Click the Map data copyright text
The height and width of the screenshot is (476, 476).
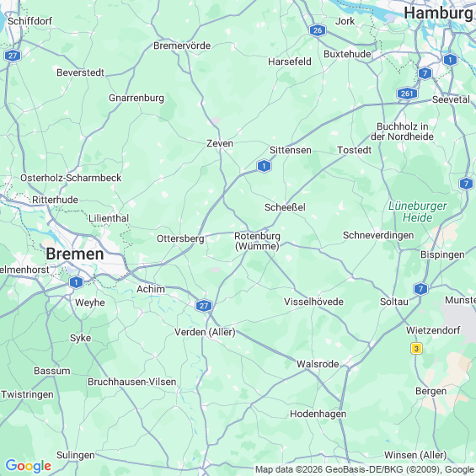coord(365,469)
